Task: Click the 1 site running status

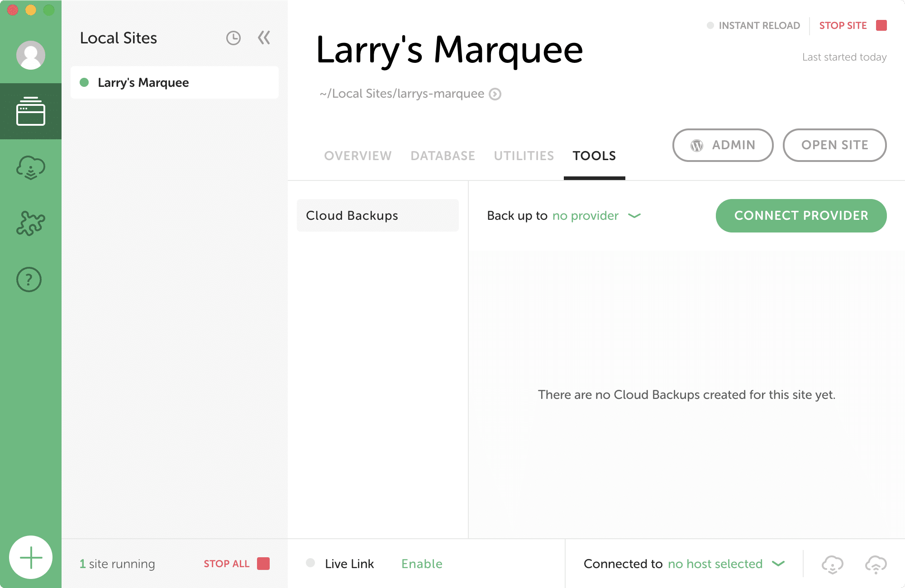Action: 117,564
